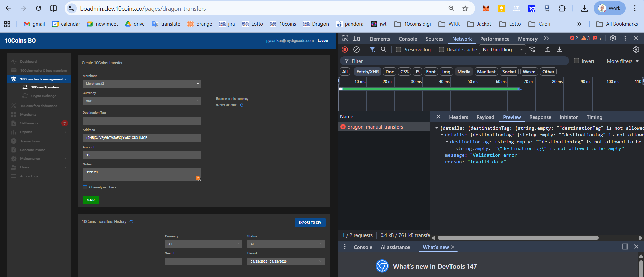Viewport: 644px width, 277px height.
Task: Import a HAR file with upload icon
Action: [x=548, y=50]
